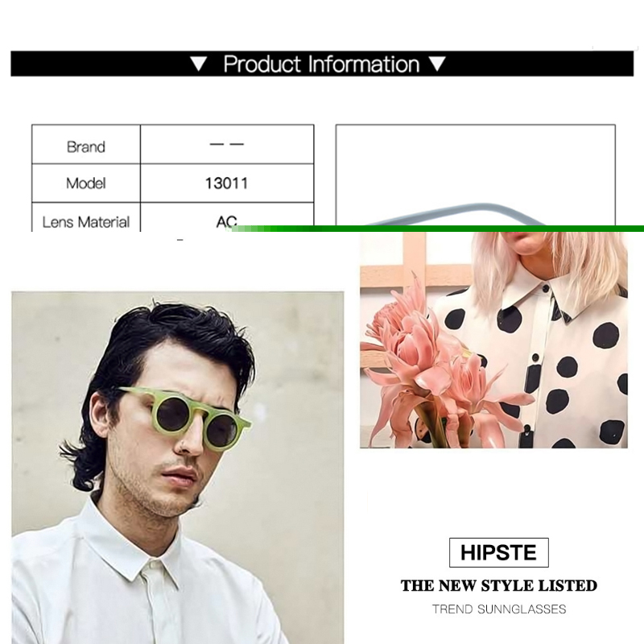Click the dashed Brand value cell
The width and height of the screenshot is (644, 644).
pos(227,145)
